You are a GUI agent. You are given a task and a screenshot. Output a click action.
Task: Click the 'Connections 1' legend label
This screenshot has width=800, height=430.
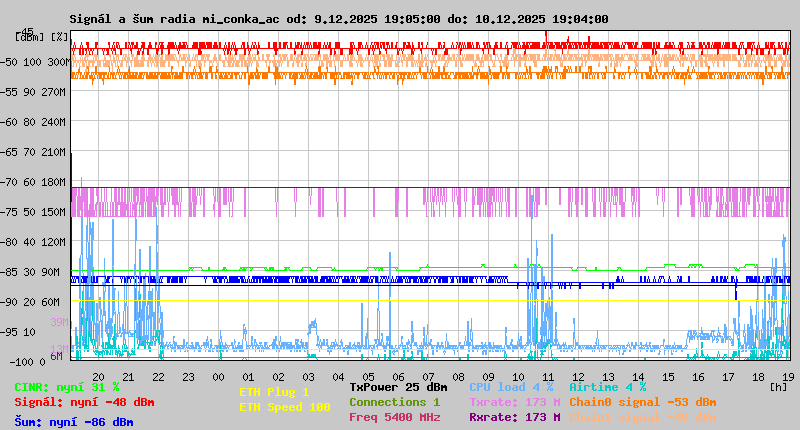coord(394,402)
